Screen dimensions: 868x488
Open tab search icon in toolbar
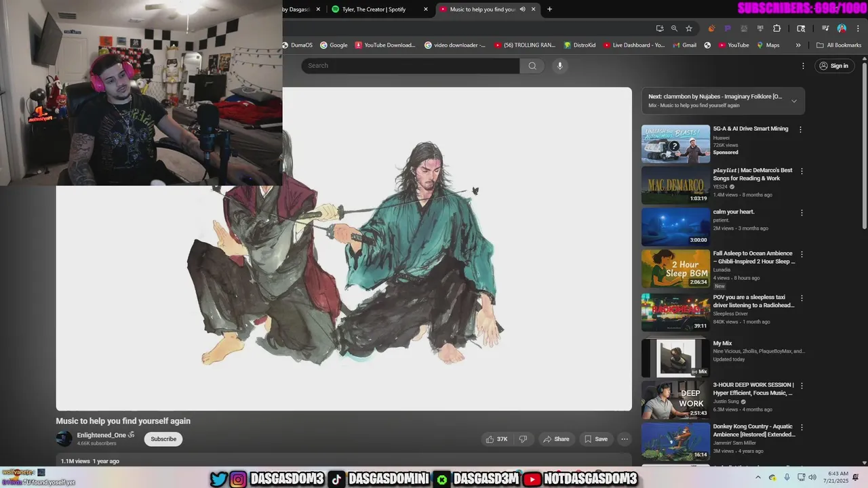(x=801, y=28)
